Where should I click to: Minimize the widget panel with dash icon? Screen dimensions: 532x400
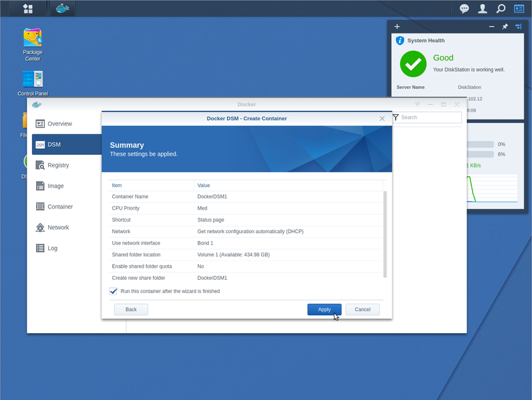tap(492, 27)
